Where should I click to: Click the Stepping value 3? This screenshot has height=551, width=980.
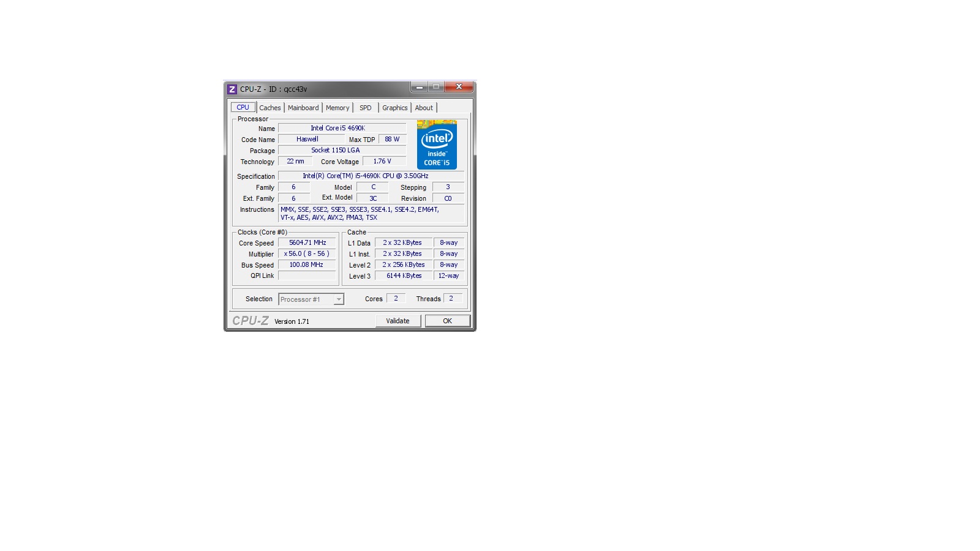click(x=448, y=187)
